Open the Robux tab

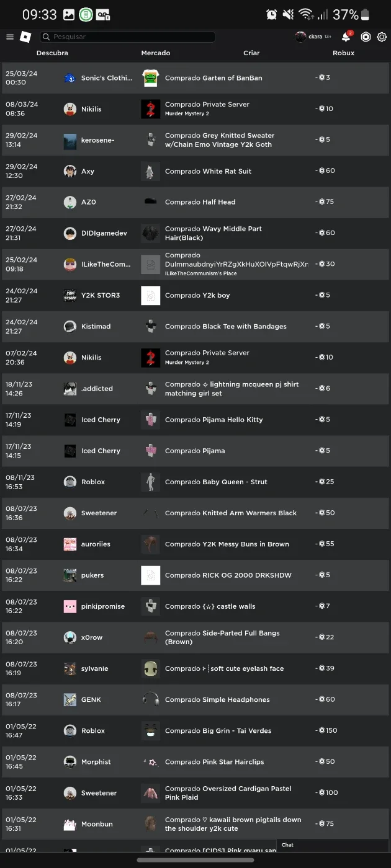click(343, 53)
